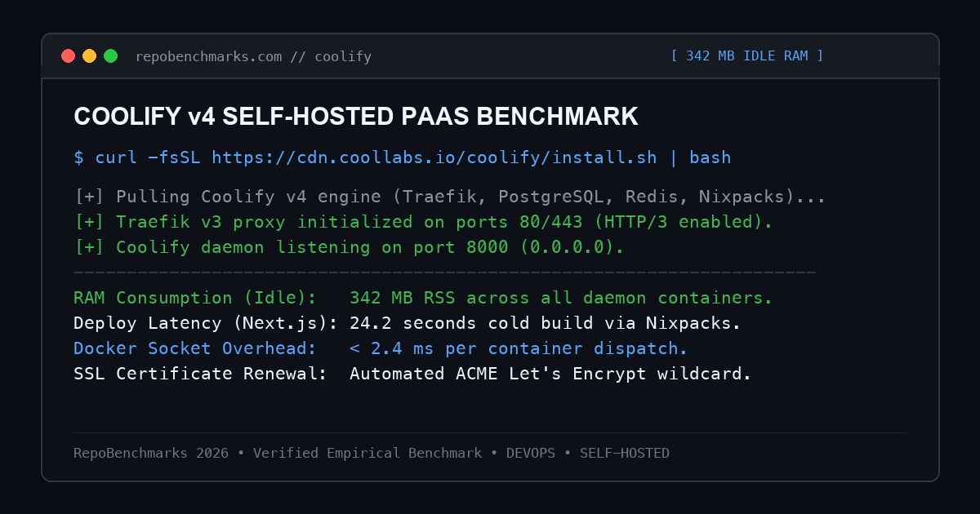Click the yellow minimize dot
980x514 pixels.
click(89, 56)
